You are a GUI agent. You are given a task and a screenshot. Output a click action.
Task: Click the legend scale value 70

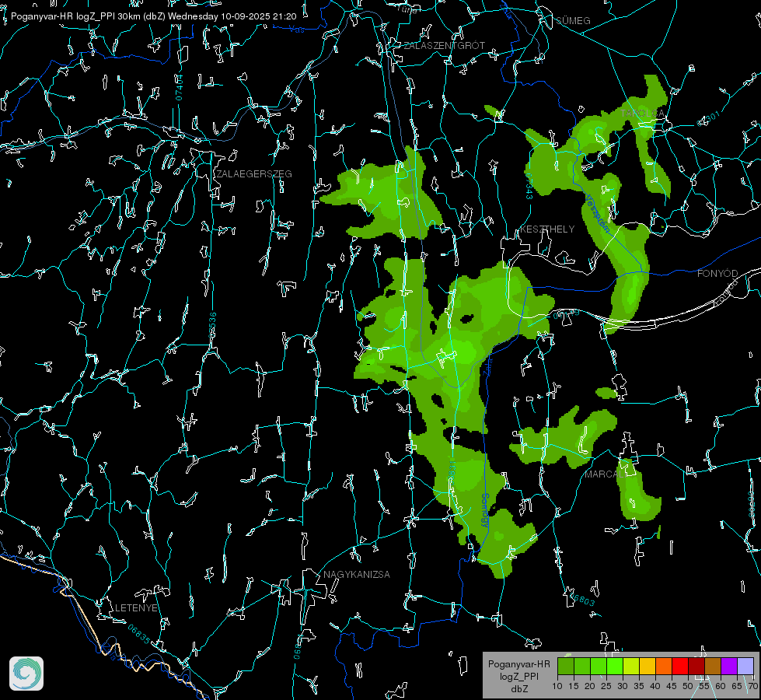[753, 686]
